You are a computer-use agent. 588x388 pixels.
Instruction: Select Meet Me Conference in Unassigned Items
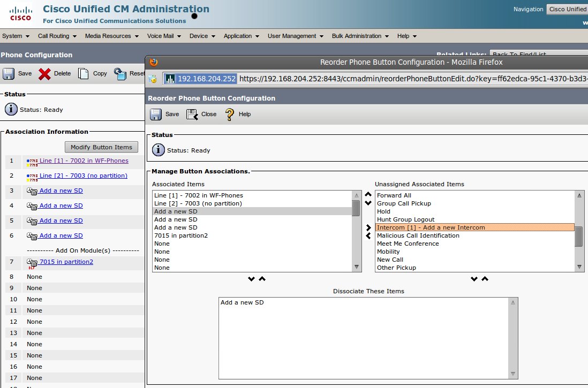click(x=475, y=244)
